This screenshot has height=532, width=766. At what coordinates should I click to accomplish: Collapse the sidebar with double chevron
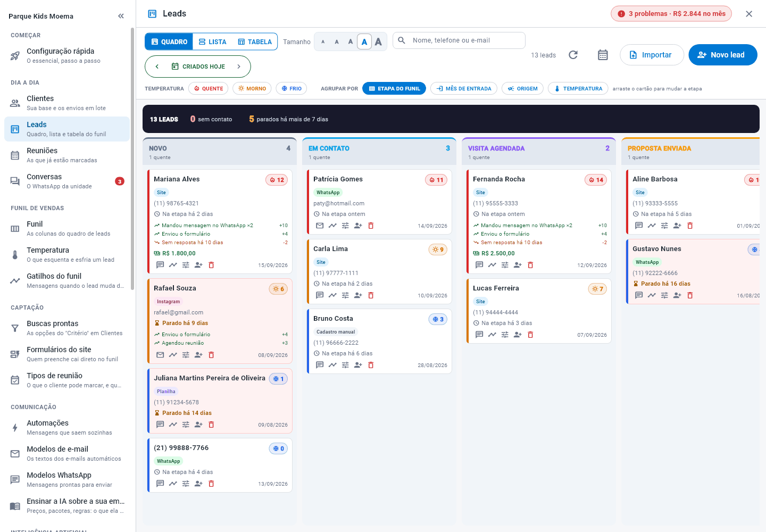click(x=121, y=16)
